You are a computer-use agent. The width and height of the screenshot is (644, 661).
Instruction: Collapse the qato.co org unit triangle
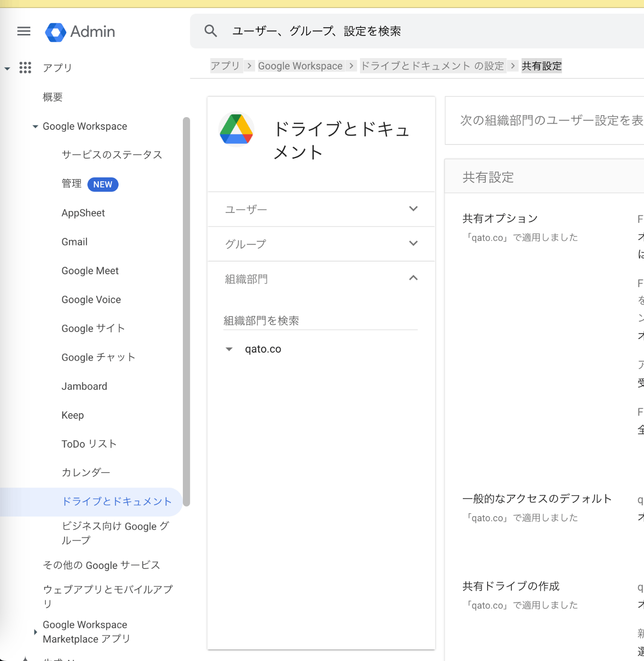click(229, 349)
